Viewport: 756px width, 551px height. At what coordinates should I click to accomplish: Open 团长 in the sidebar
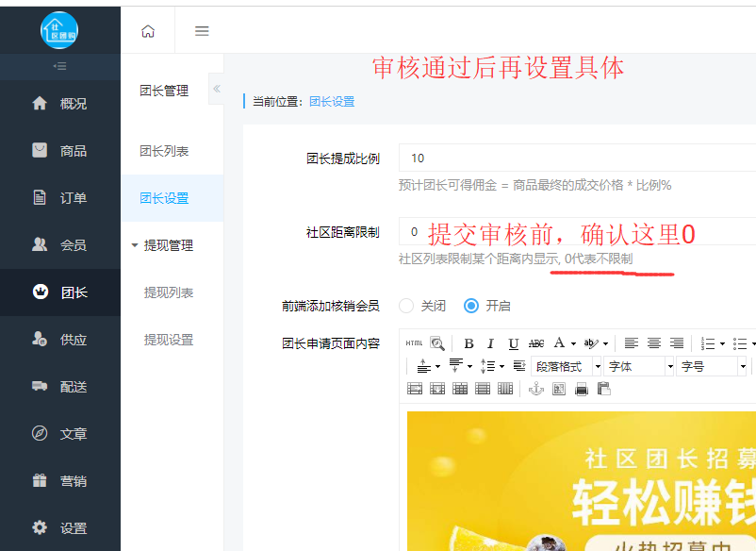click(59, 292)
